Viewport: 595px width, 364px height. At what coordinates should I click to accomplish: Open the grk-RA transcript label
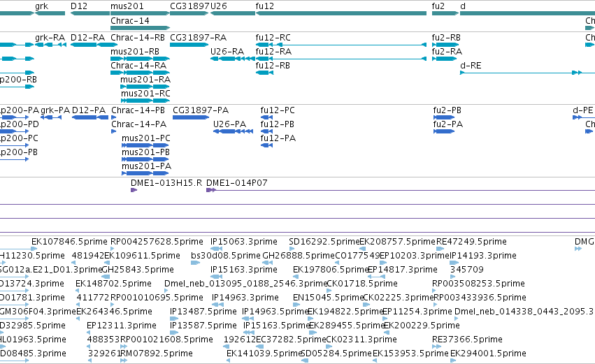(x=50, y=38)
